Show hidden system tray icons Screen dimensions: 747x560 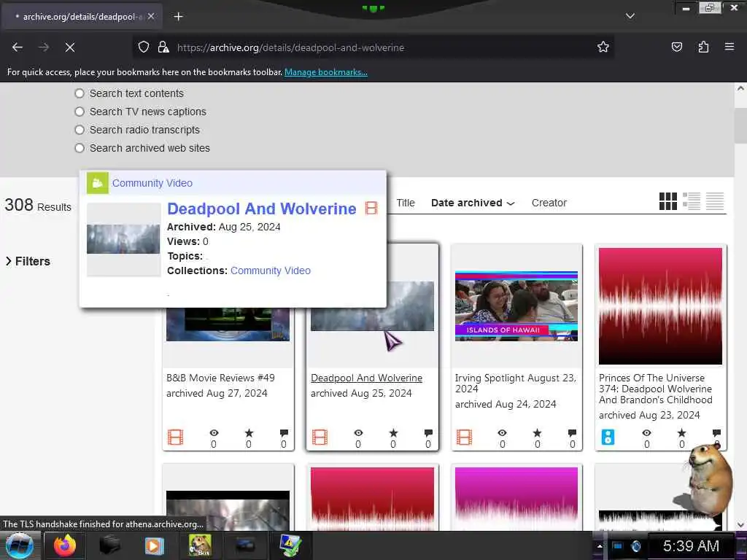pos(600,546)
